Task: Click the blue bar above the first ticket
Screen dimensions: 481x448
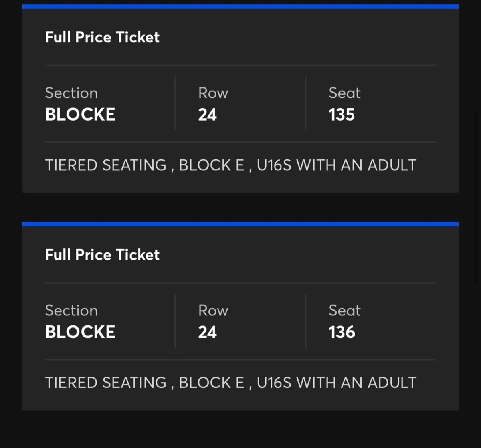Action: point(240,6)
